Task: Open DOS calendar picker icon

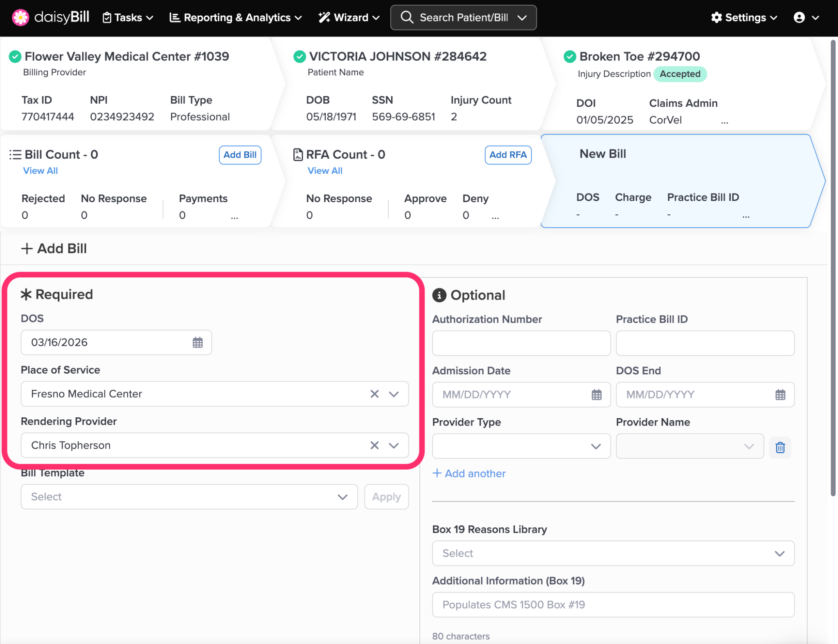Action: point(198,342)
